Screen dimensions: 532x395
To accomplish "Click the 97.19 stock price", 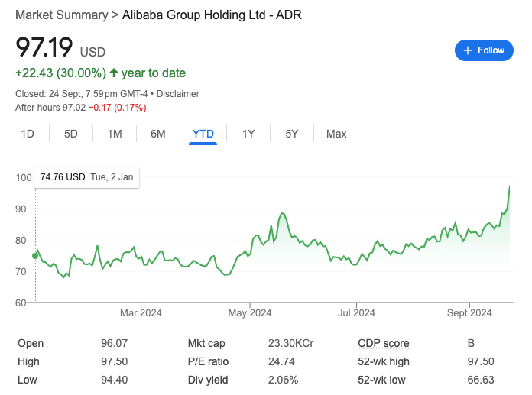I will click(x=44, y=47).
